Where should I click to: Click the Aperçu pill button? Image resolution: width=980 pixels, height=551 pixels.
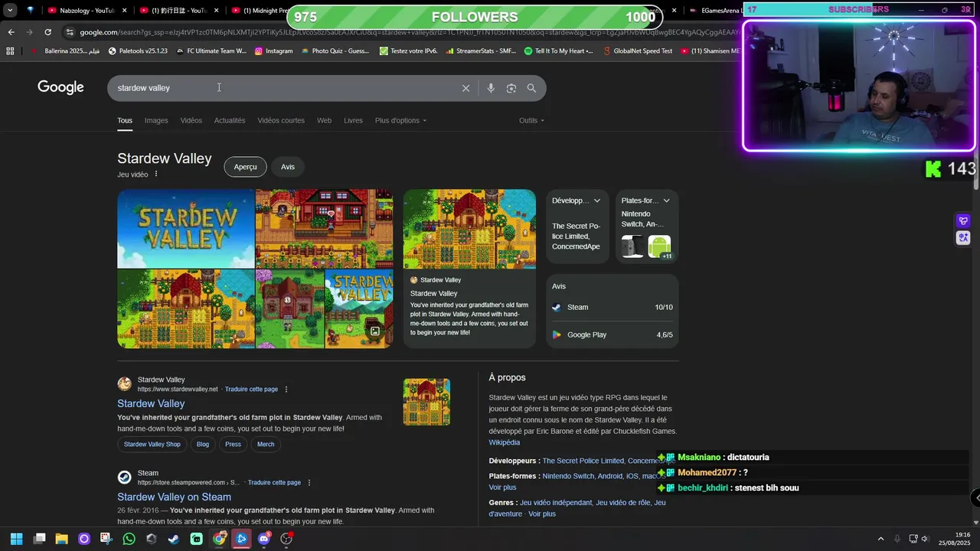(245, 167)
